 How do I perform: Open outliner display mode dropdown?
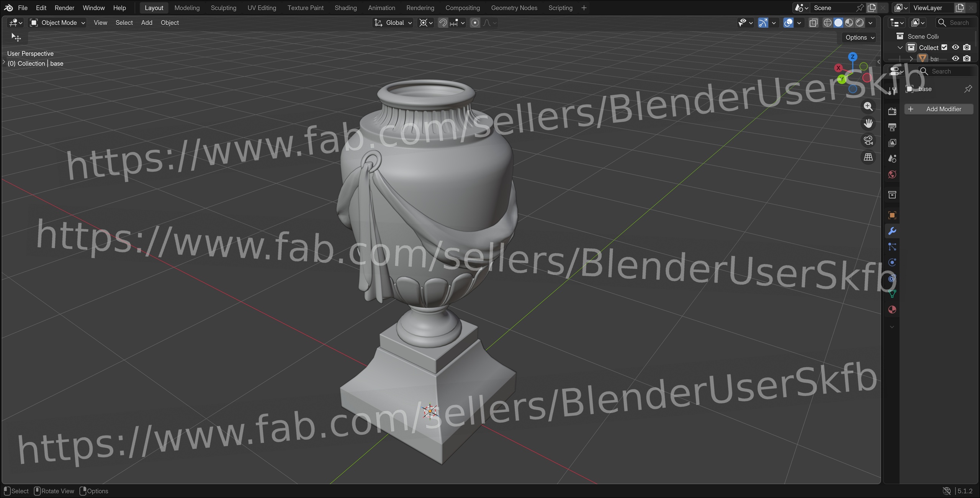coord(918,23)
